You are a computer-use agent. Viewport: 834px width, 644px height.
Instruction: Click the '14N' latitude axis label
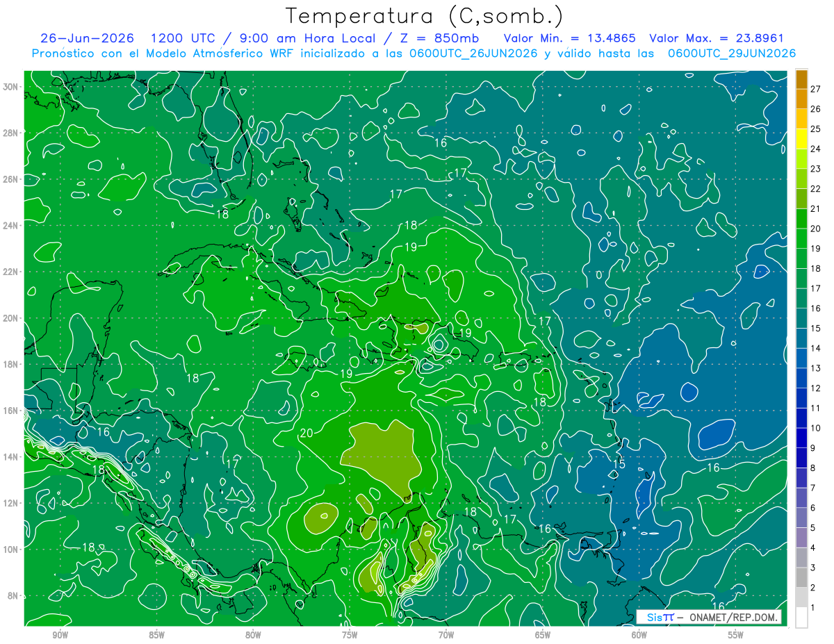[x=11, y=457]
